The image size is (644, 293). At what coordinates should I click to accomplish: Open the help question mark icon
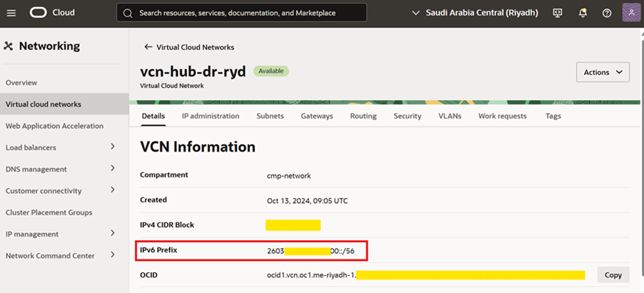pyautogui.click(x=607, y=13)
